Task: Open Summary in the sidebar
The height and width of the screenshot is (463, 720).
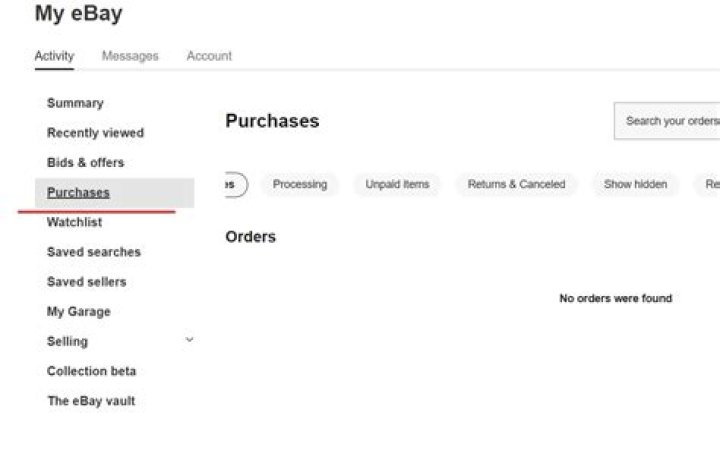Action: (x=75, y=103)
